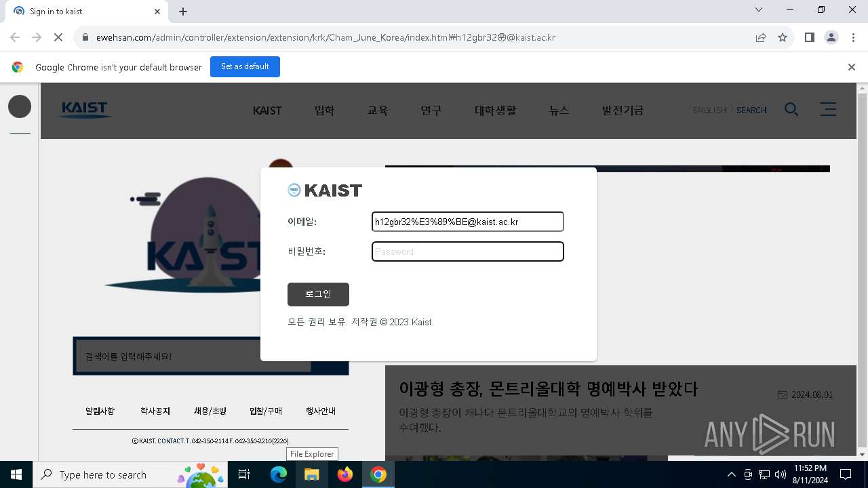The width and height of the screenshot is (868, 488).
Task: Close the 'Sign in to kaist' tab
Action: (x=157, y=12)
